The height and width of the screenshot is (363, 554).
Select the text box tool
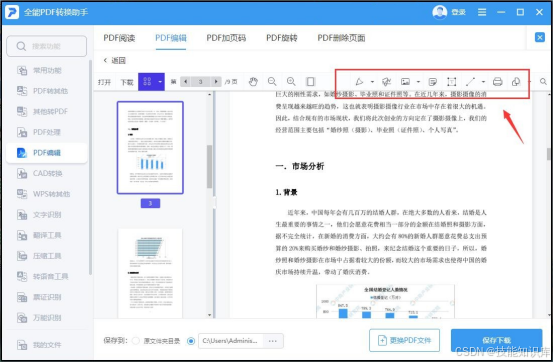pos(452,82)
